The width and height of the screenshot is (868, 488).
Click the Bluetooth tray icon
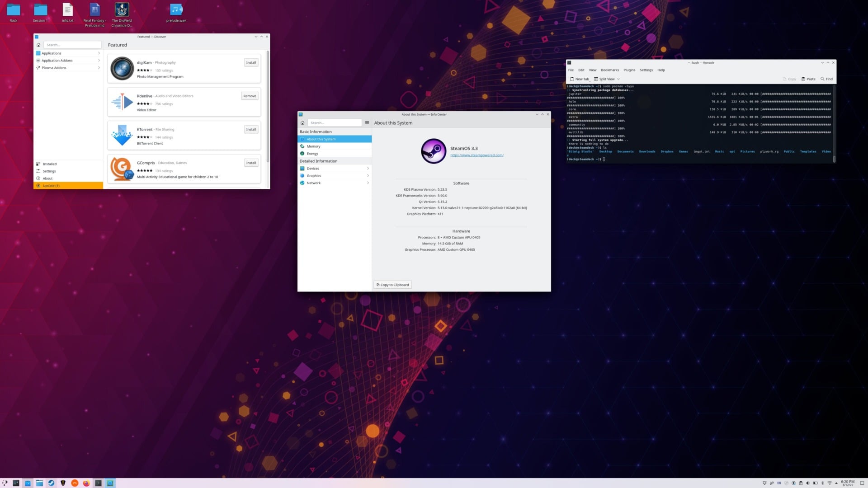(x=822, y=483)
